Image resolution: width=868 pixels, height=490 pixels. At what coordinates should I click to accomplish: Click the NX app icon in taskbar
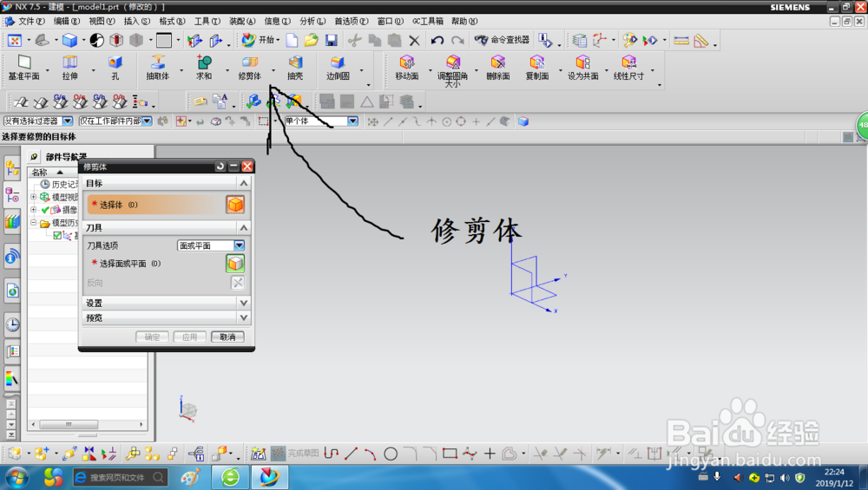(270, 477)
